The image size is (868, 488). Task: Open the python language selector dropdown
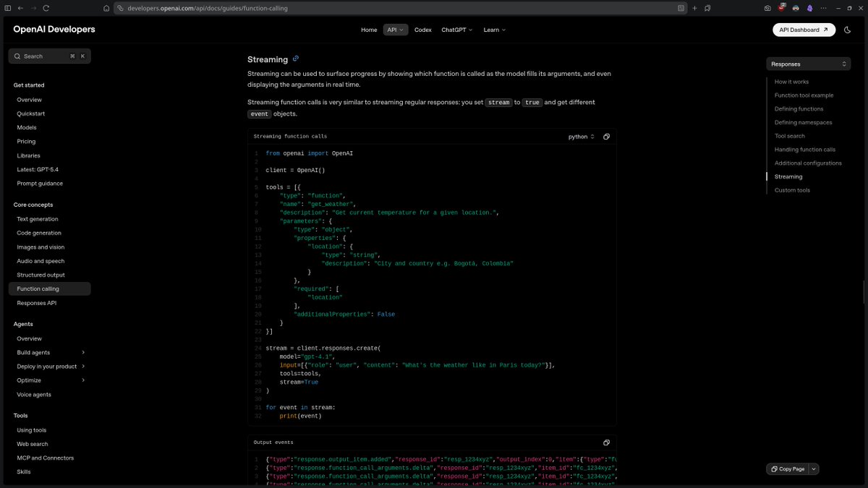581,137
